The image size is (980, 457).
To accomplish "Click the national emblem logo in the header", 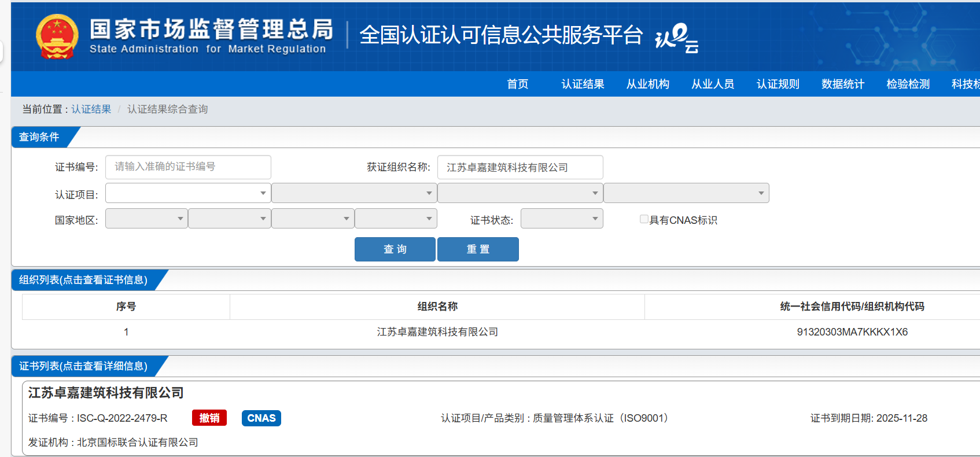I will pos(57,36).
